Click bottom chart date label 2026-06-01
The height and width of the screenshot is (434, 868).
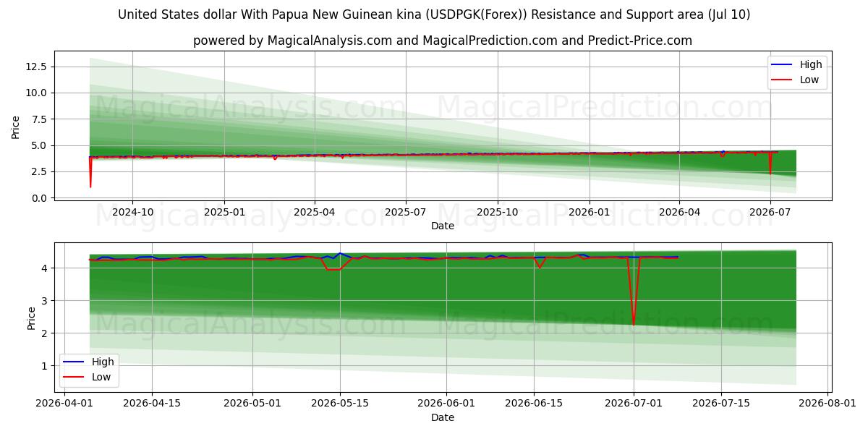point(446,404)
